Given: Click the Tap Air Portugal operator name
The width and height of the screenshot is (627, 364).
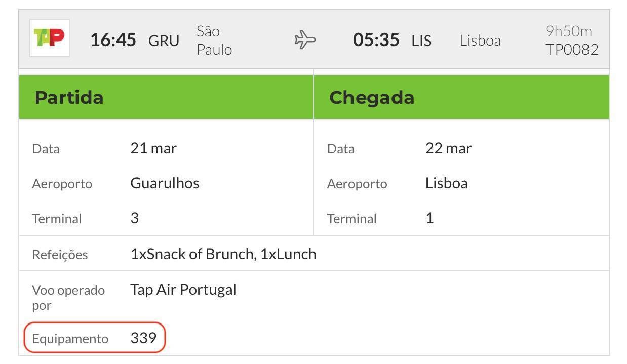Looking at the screenshot, I should point(183,290).
